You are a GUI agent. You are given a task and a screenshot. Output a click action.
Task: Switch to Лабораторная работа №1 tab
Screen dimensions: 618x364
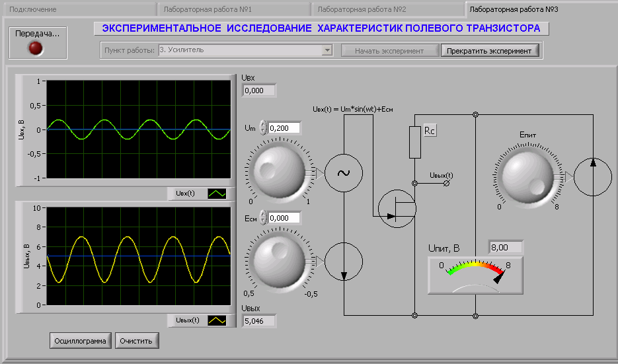click(232, 10)
